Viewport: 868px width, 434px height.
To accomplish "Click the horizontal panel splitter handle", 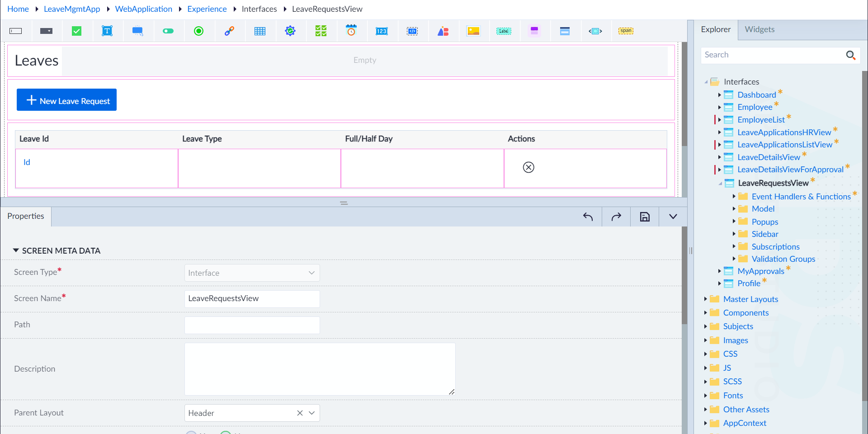I will (x=344, y=203).
